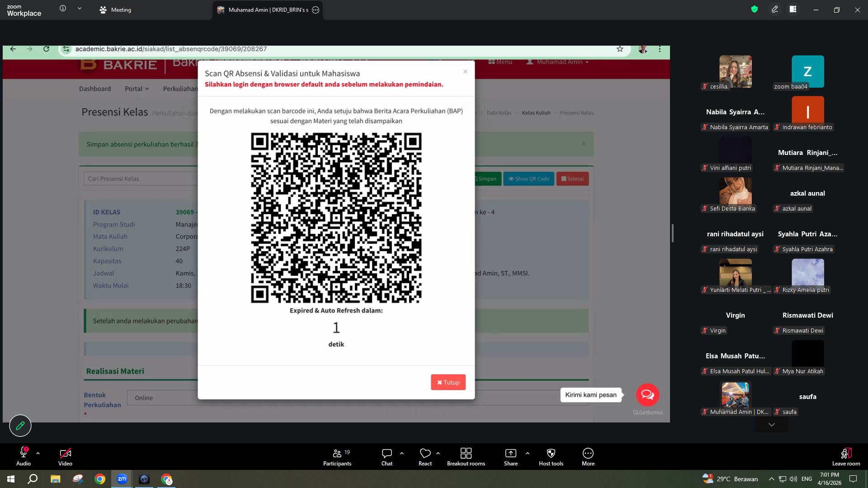
Task: Expand share options arrow beside Share
Action: [528, 453]
